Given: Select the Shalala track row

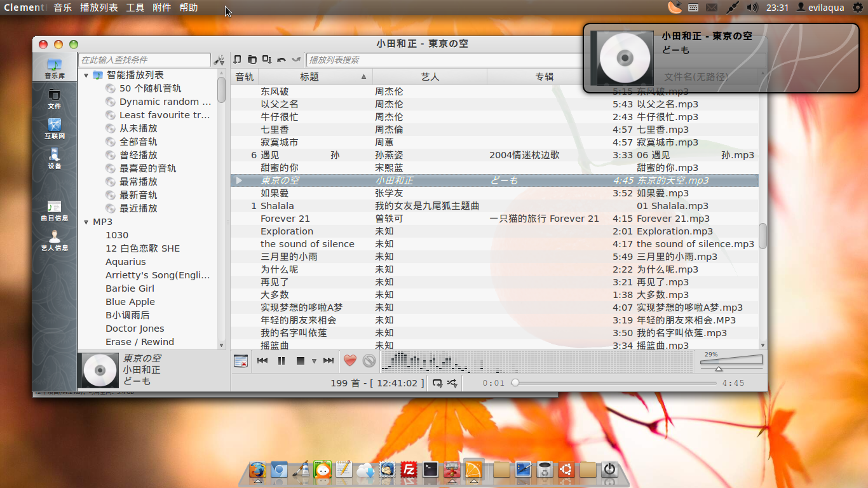Looking at the screenshot, I should point(494,206).
